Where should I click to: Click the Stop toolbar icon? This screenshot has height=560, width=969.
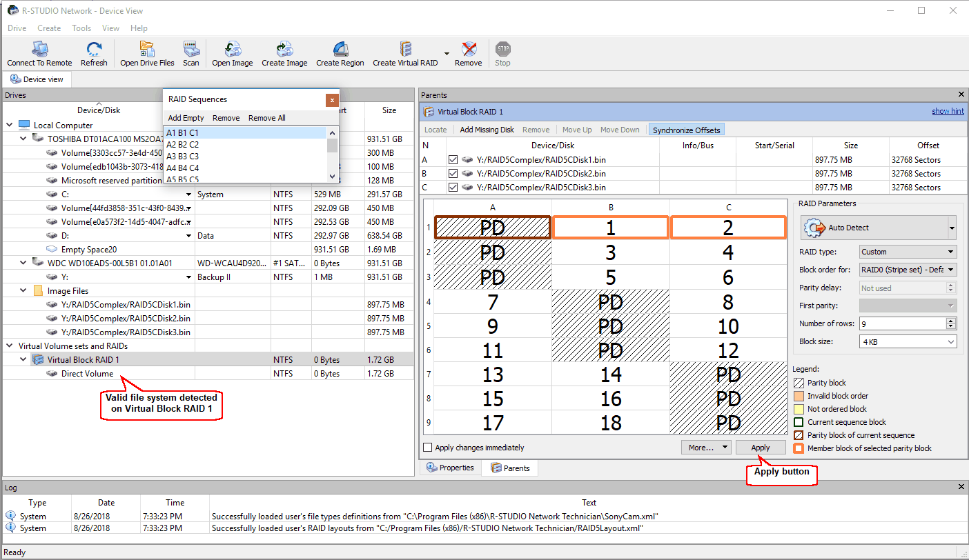(x=503, y=49)
